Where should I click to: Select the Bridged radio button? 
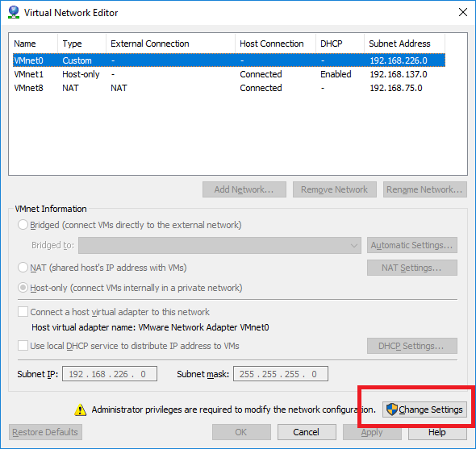[x=23, y=225]
